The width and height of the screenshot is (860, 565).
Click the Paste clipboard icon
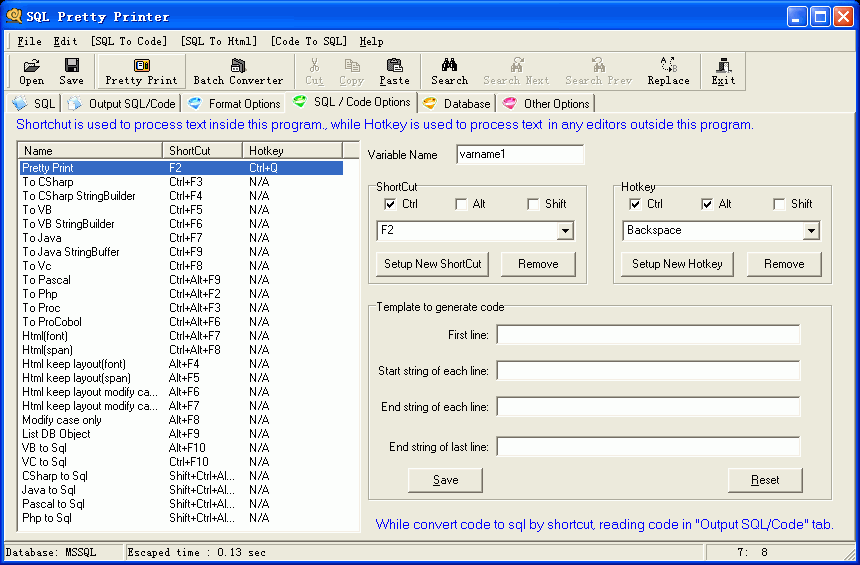pos(394,71)
